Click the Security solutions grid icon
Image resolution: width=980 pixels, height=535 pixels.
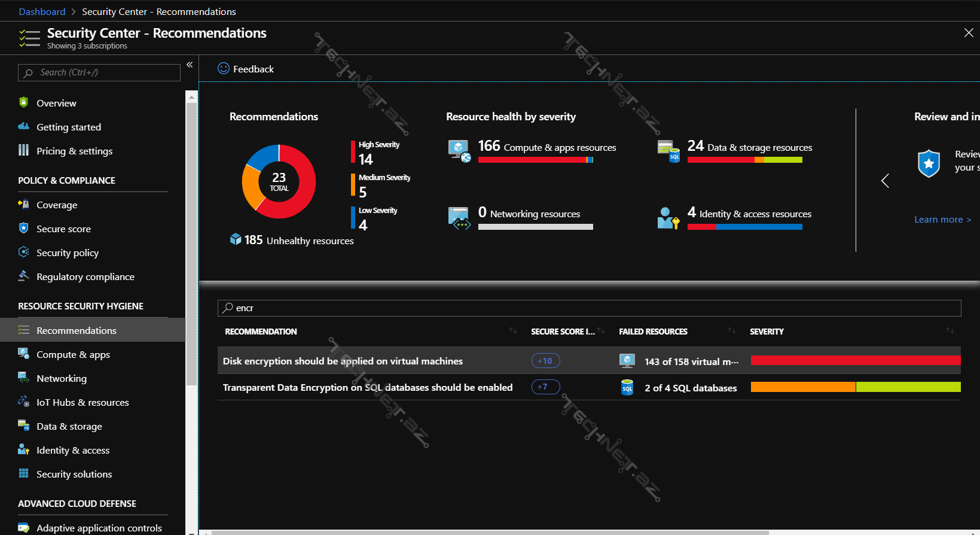click(24, 473)
